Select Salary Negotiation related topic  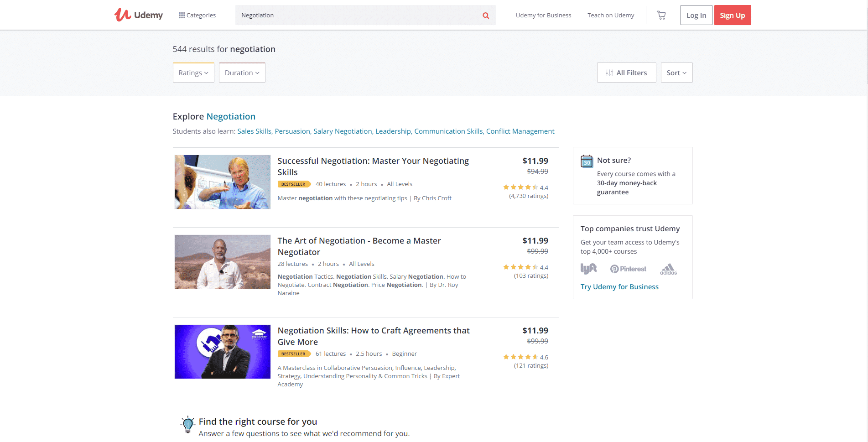[343, 131]
